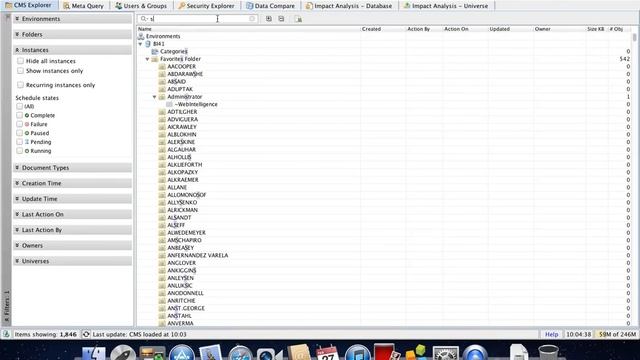
Task: Open Safari from the Dock
Action: tap(240, 353)
